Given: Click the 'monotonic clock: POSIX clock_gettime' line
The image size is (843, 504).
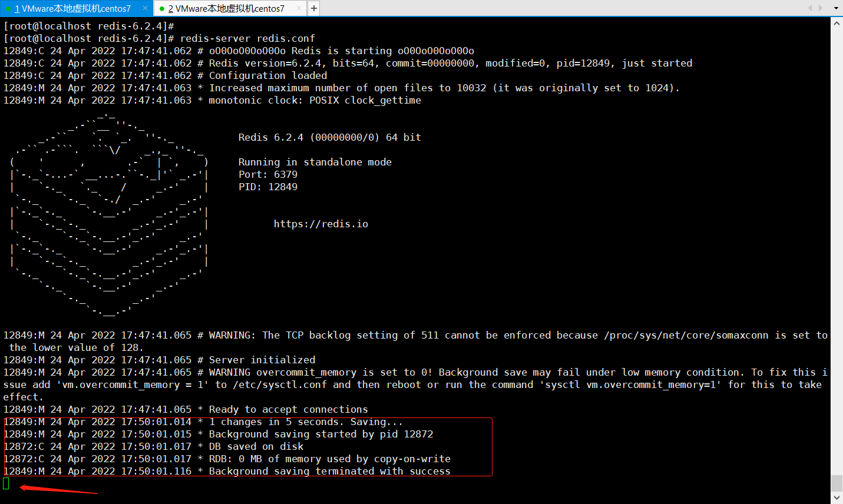Looking at the screenshot, I should [x=212, y=100].
